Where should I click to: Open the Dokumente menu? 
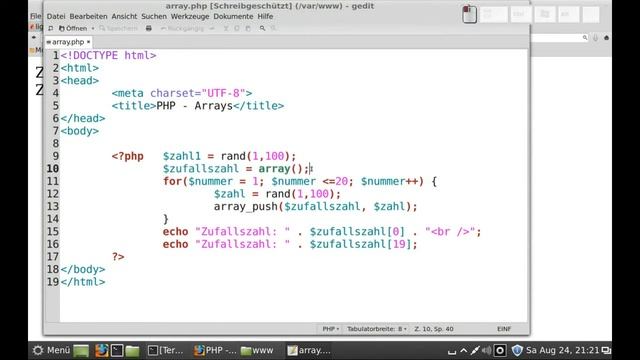233,16
